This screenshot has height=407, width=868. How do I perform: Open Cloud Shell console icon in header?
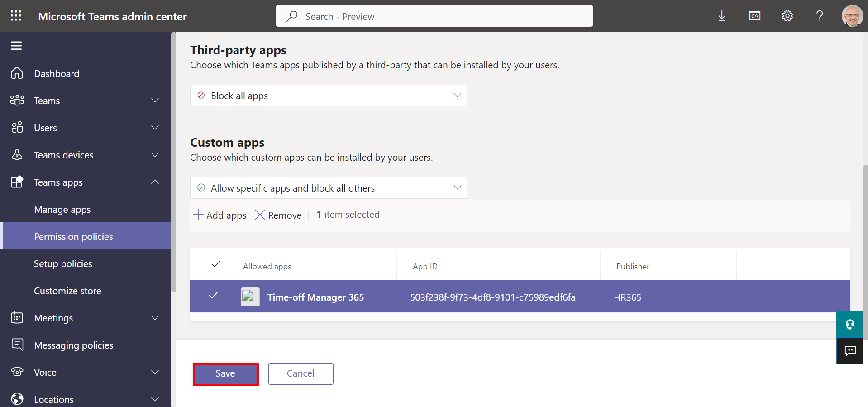[x=754, y=16]
